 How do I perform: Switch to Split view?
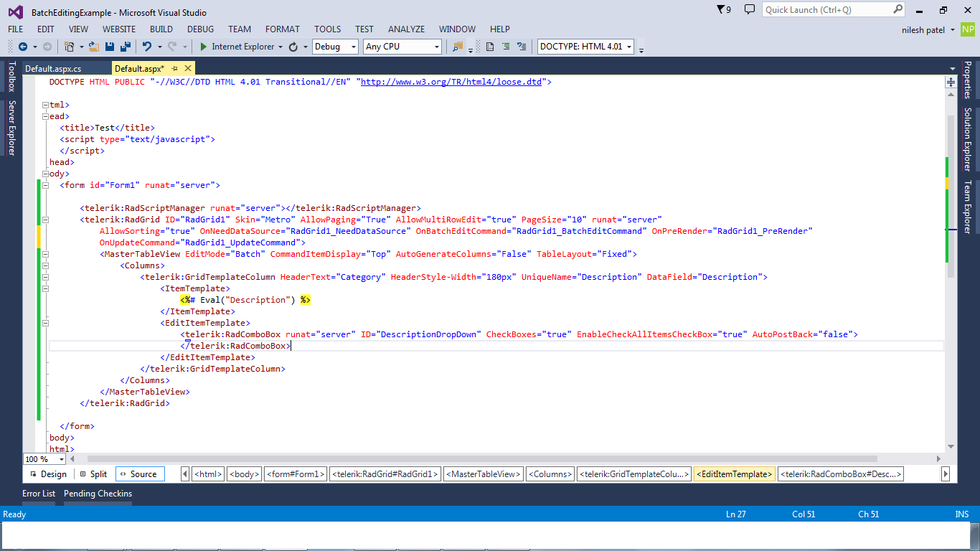tap(94, 474)
